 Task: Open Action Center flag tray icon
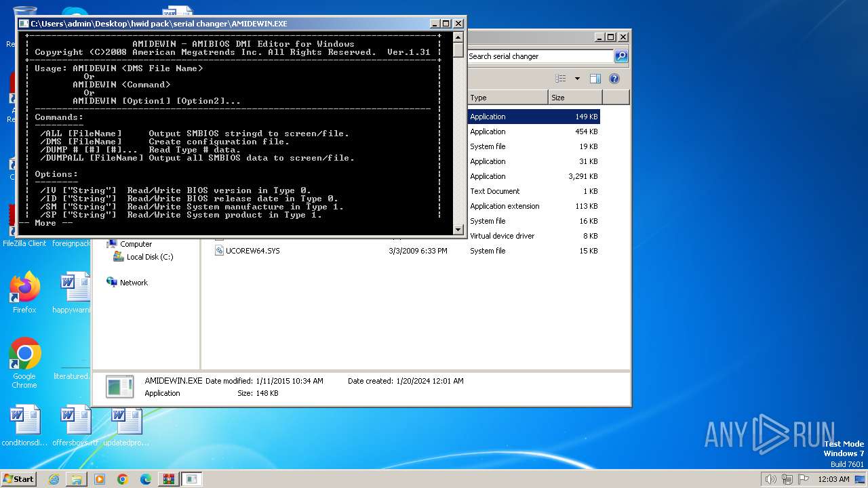point(804,479)
